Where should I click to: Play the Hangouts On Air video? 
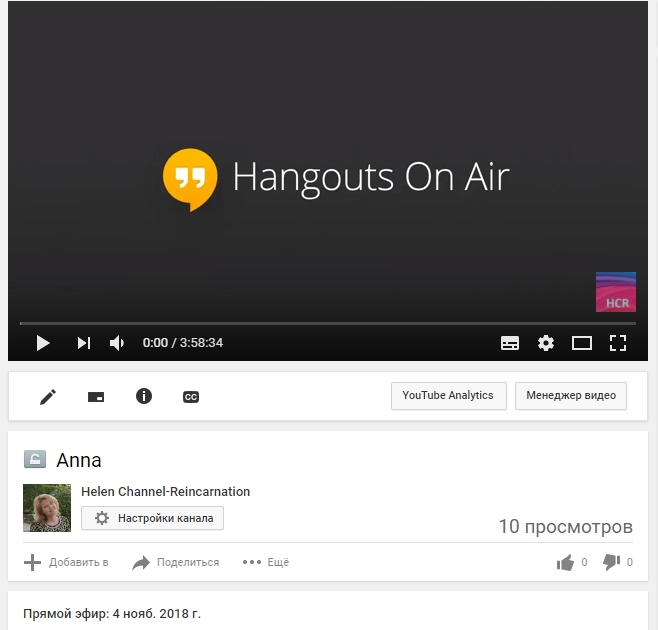coord(43,343)
